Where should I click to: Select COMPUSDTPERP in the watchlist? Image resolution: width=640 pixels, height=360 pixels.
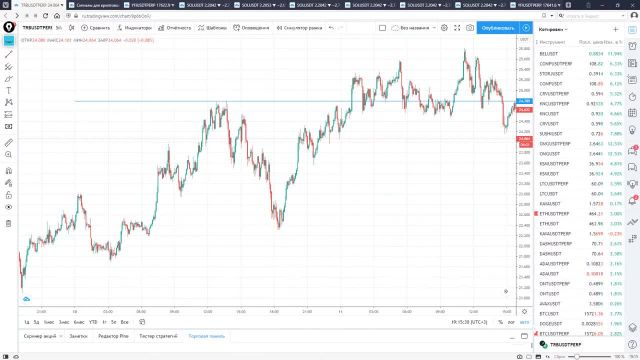tap(580, 64)
